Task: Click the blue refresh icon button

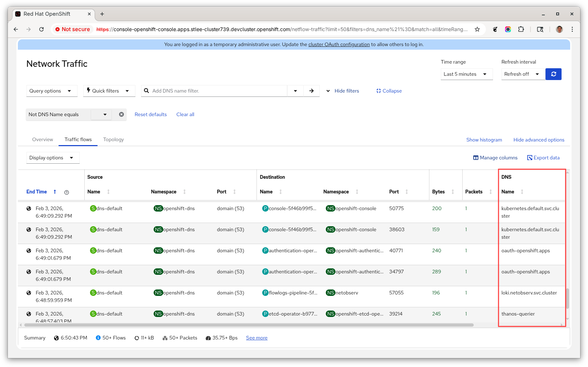Action: 553,74
